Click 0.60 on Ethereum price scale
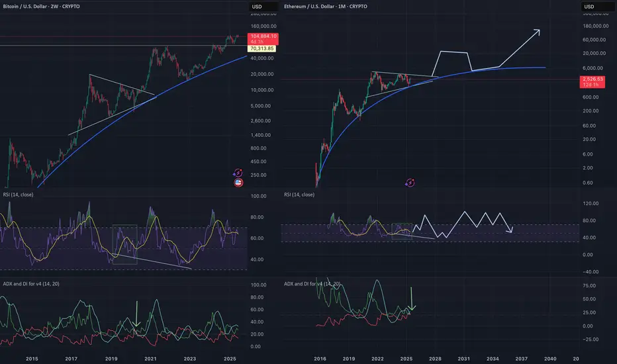617x364 pixels. [588, 183]
